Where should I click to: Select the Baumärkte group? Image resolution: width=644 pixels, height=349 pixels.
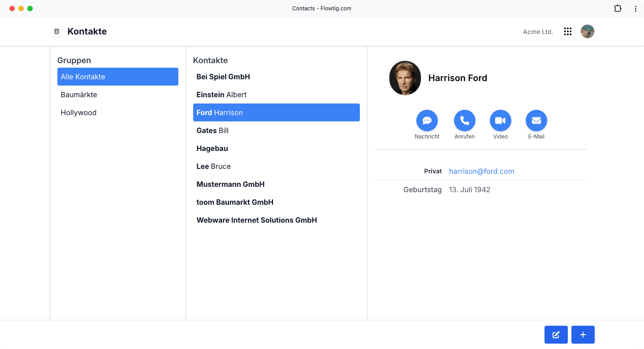click(x=118, y=95)
